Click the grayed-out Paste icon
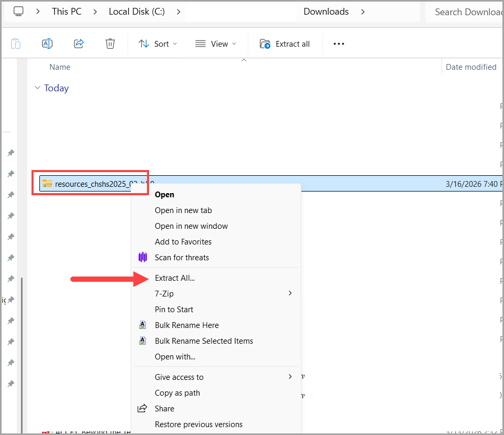Image resolution: width=504 pixels, height=435 pixels. [x=16, y=44]
